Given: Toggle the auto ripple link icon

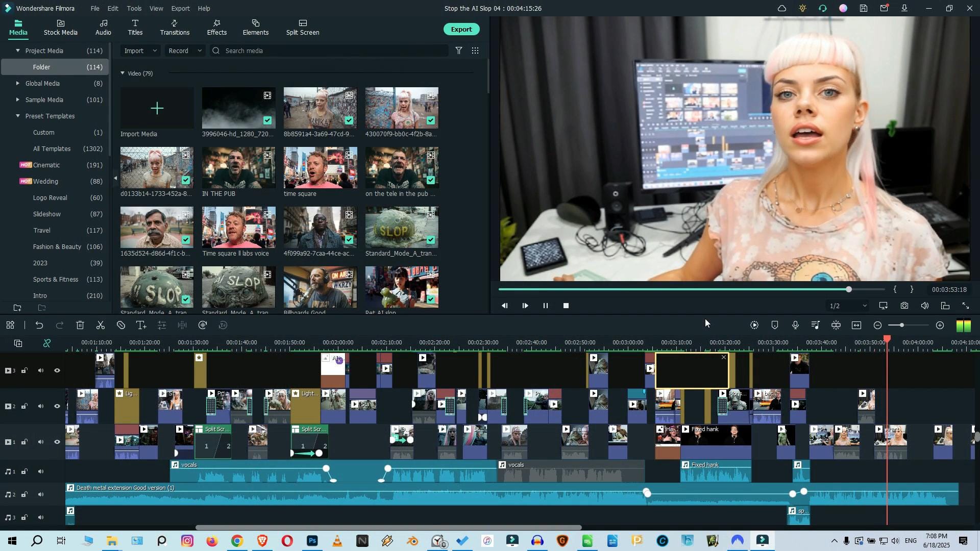Looking at the screenshot, I should (x=47, y=343).
